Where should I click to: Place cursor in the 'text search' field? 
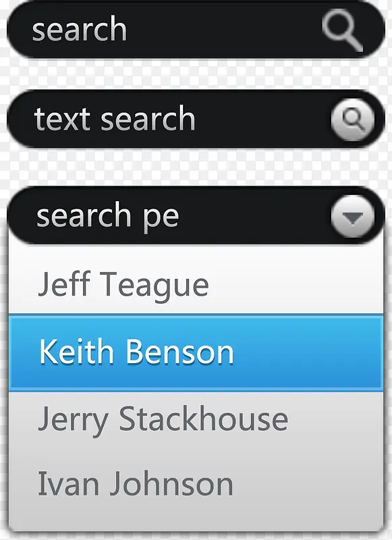(196, 119)
